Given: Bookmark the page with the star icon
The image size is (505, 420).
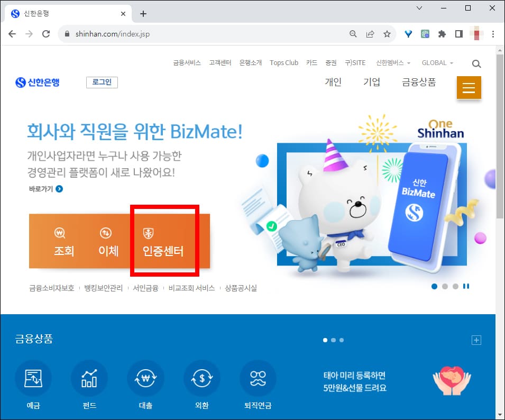Looking at the screenshot, I should pos(387,33).
